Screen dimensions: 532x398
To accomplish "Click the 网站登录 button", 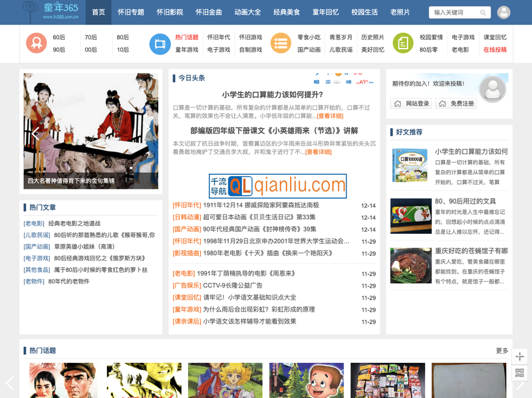I will (x=412, y=104).
